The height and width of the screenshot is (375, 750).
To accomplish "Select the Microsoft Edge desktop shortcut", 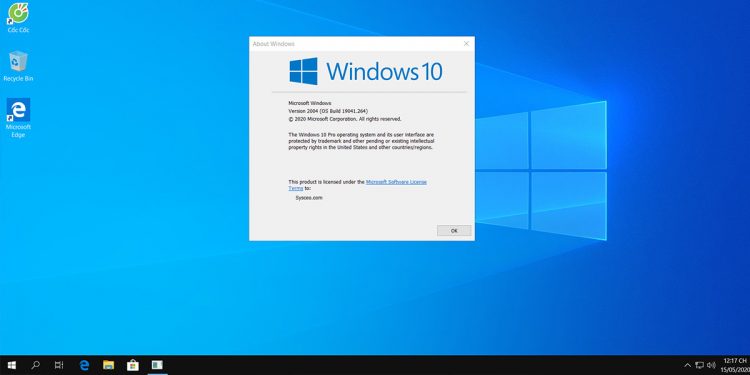I will pyautogui.click(x=18, y=118).
